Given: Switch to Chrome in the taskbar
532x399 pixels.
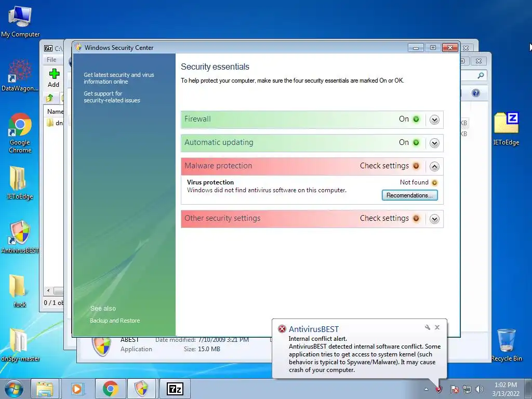Looking at the screenshot, I should [x=111, y=389].
